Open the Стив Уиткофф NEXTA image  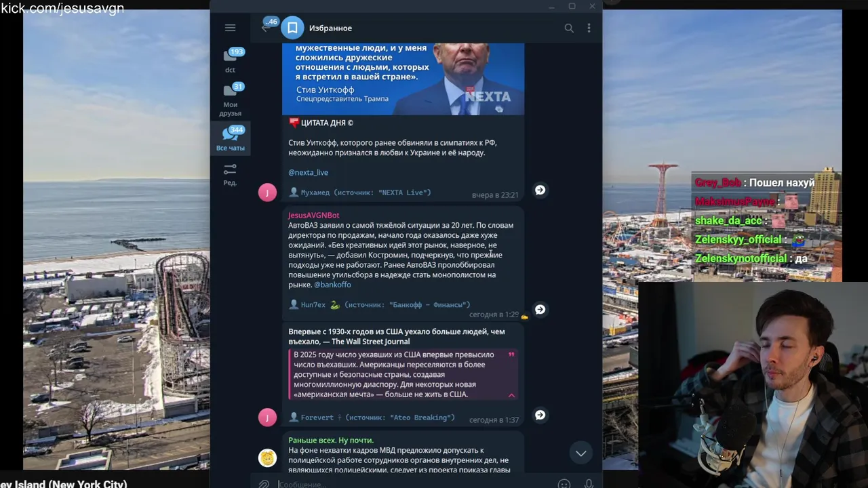coord(403,79)
